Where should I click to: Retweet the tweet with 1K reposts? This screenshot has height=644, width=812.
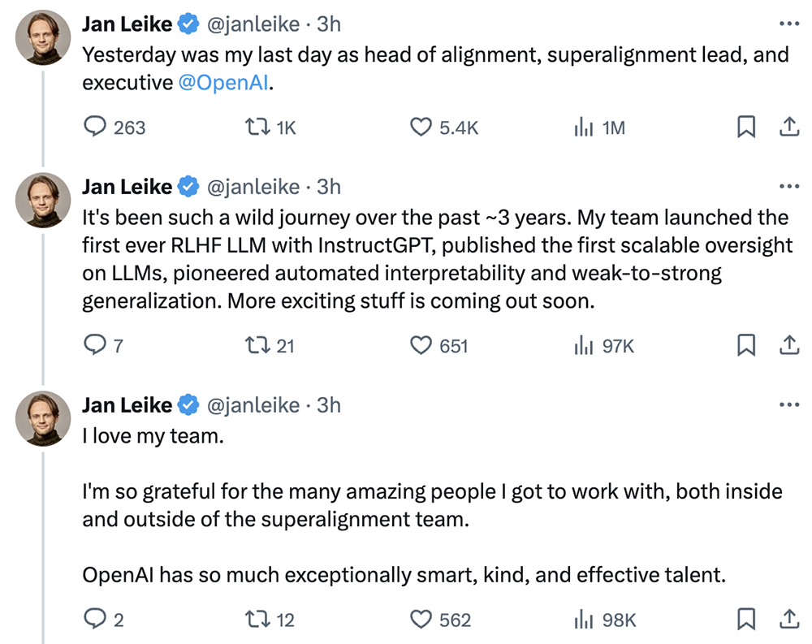(x=257, y=128)
